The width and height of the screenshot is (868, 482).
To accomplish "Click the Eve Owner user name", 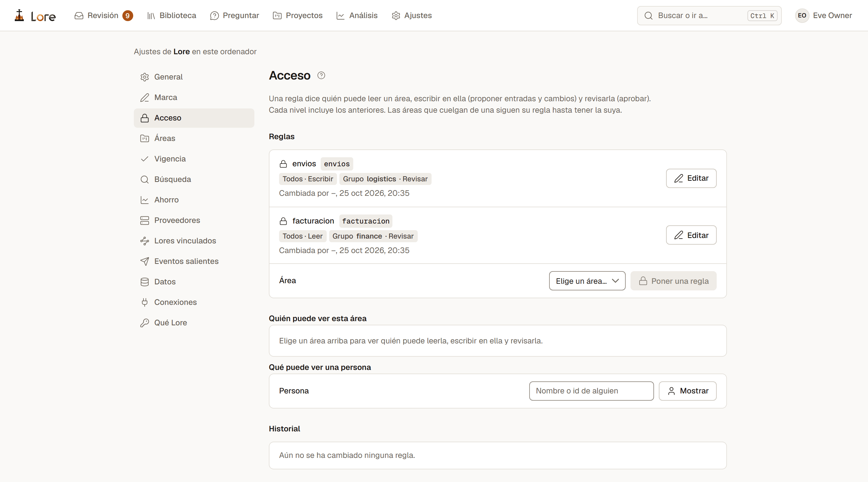I will 832,15.
